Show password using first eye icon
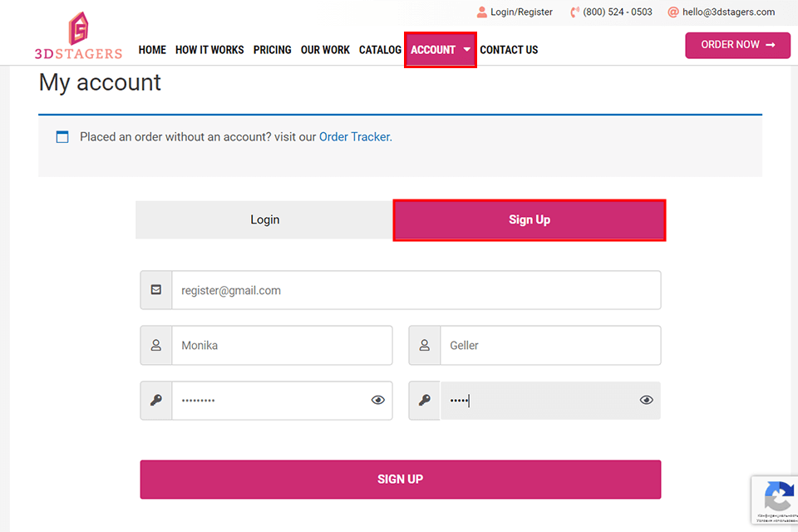The width and height of the screenshot is (798, 532). point(378,400)
